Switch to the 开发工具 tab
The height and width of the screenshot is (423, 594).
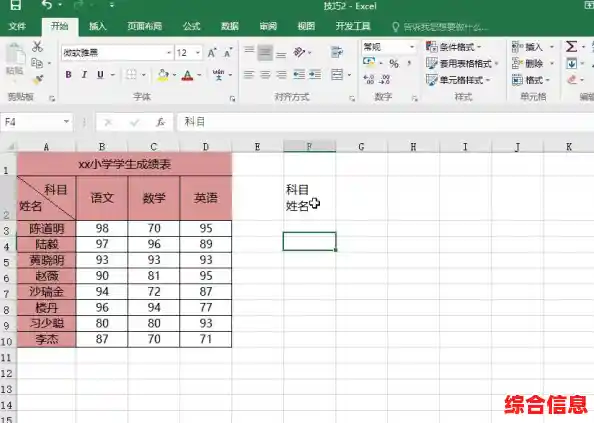coord(353,26)
